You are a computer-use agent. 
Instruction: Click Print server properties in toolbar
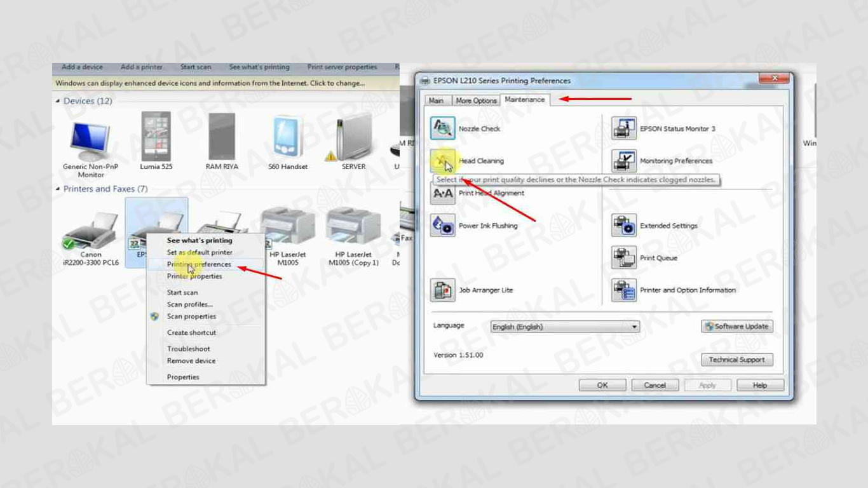click(x=342, y=67)
